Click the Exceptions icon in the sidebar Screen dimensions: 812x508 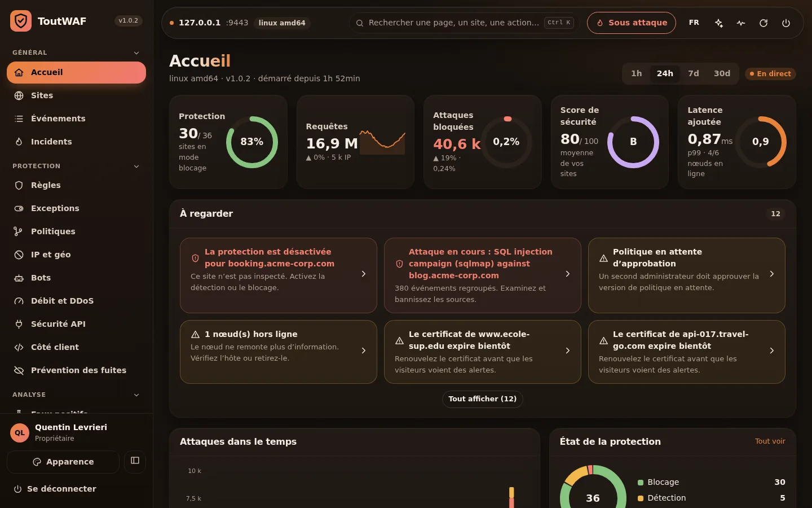(19, 208)
